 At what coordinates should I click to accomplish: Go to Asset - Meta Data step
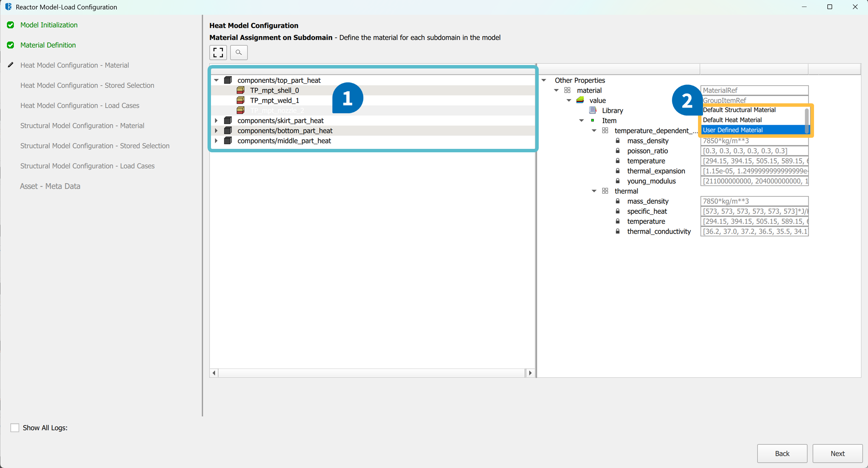click(x=50, y=186)
